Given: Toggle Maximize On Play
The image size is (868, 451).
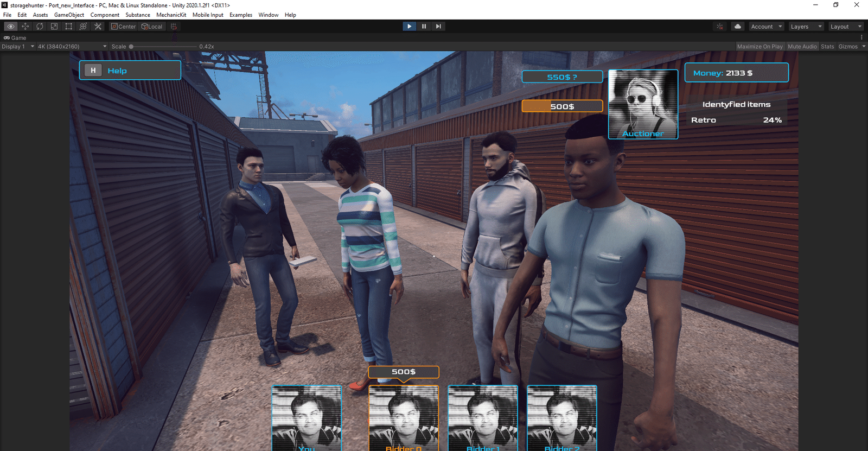Looking at the screenshot, I should [760, 47].
